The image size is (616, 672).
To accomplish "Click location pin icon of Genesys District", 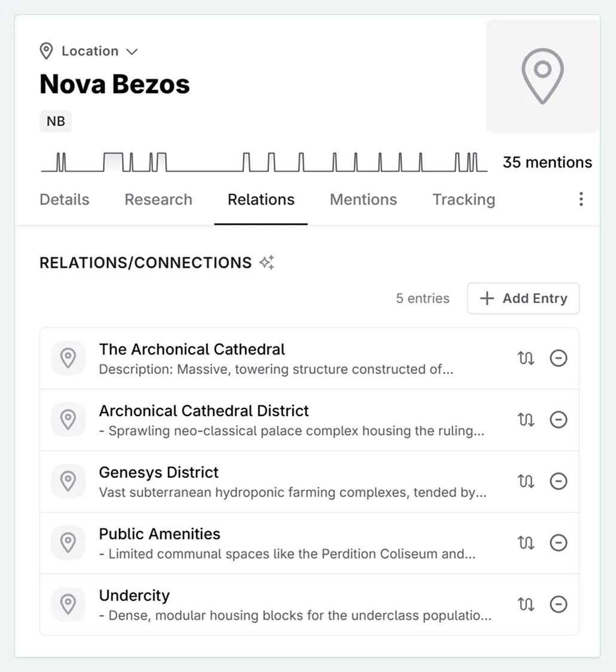I will (x=68, y=481).
